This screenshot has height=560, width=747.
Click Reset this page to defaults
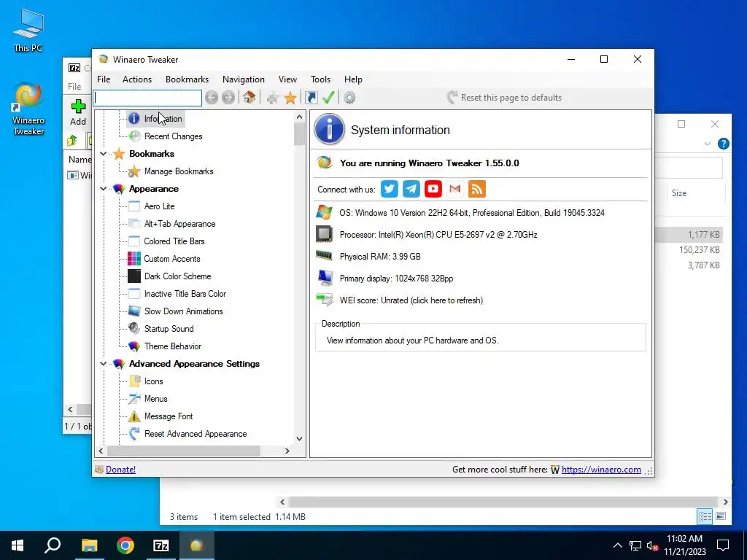pos(505,98)
